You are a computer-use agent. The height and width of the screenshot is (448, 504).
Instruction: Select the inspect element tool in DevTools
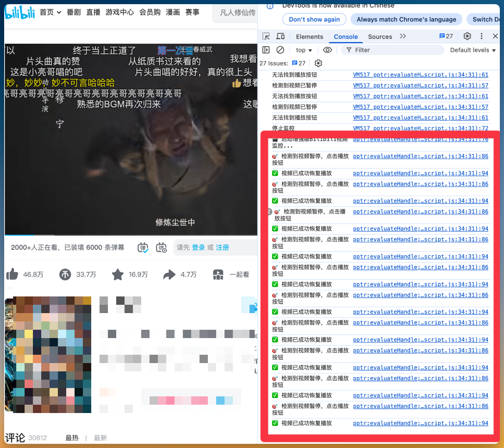(x=265, y=36)
